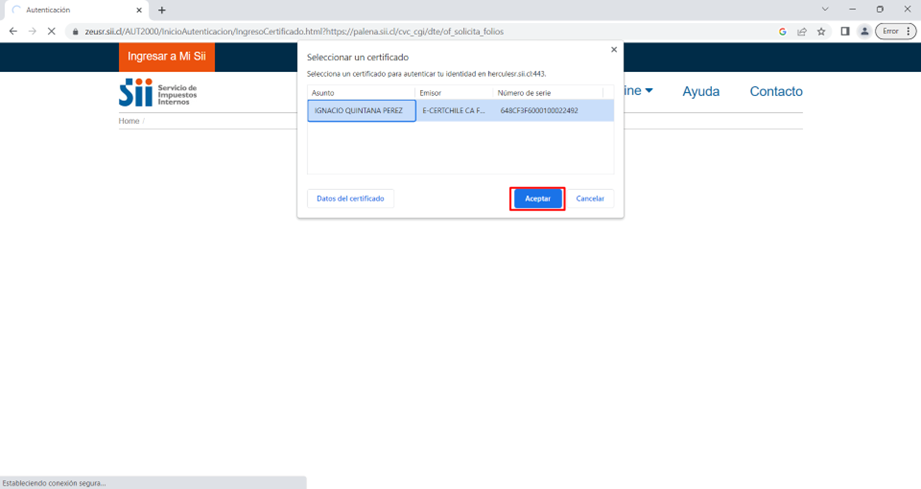Open Datos del certificado

tap(350, 199)
